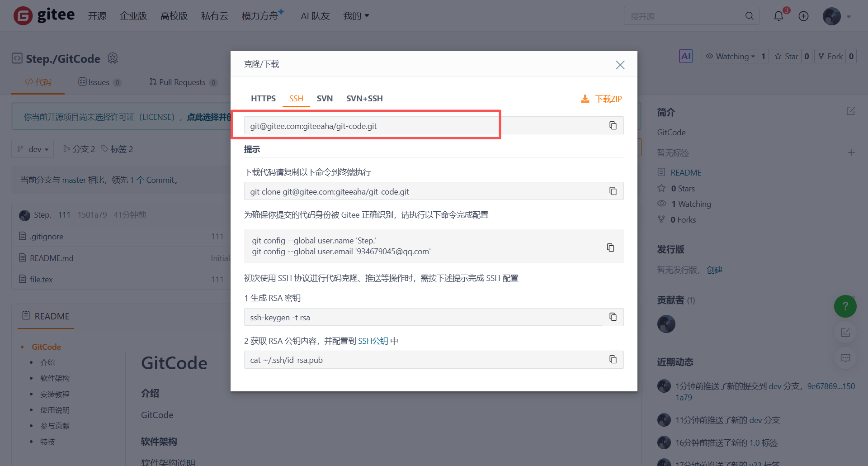Edit the repository introduction

[x=850, y=111]
